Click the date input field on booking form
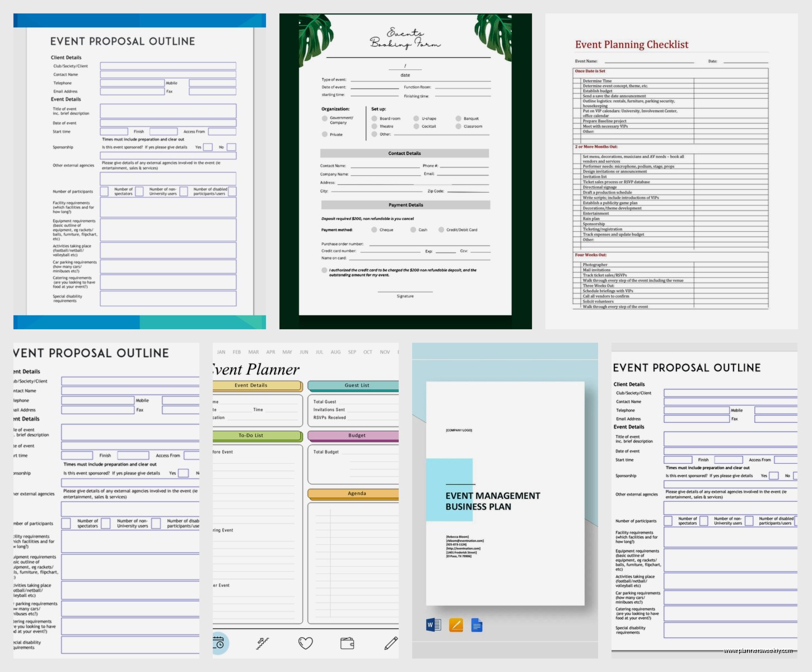The height and width of the screenshot is (672, 812). click(404, 67)
